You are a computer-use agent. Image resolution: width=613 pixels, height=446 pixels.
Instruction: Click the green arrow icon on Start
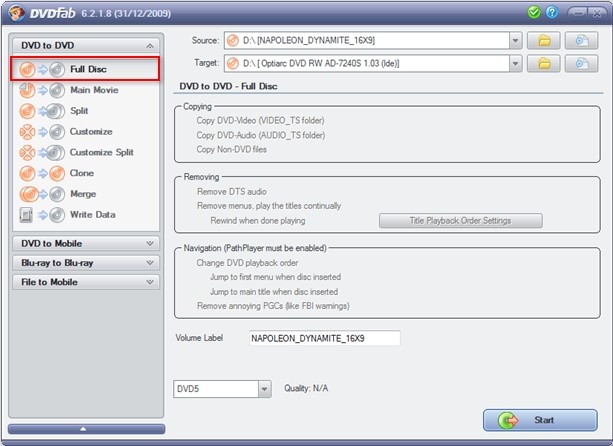tap(508, 421)
